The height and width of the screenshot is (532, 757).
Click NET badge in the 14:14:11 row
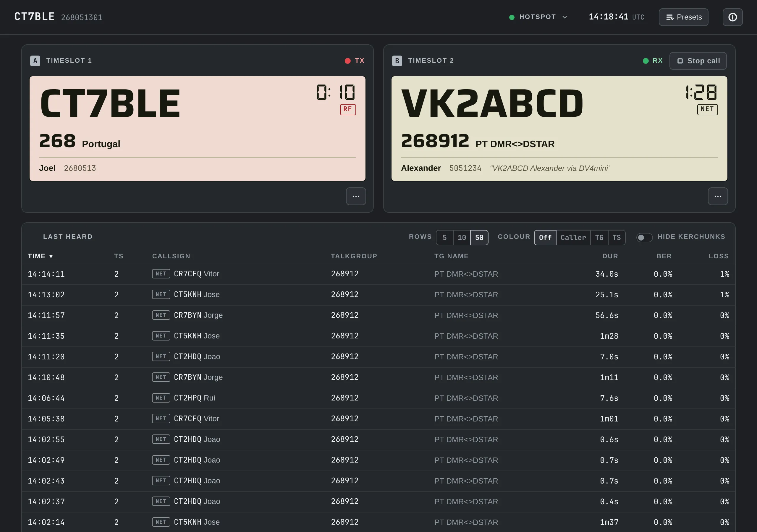[x=161, y=274]
